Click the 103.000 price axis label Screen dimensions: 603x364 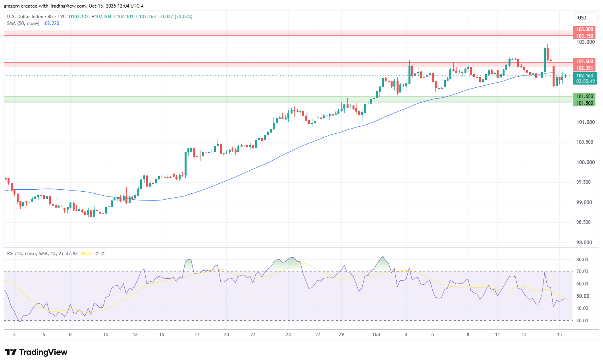[x=586, y=42]
